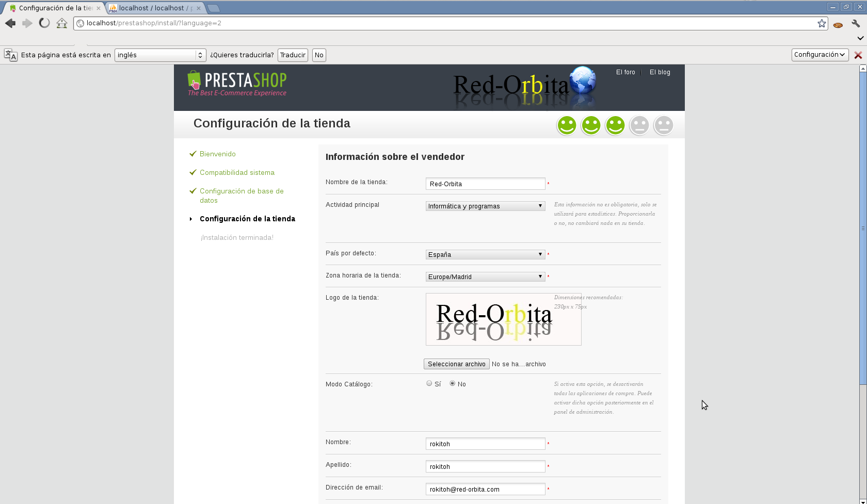Viewport: 867px width, 504px height.
Task: Select No for Modo Catálogo
Action: click(452, 383)
